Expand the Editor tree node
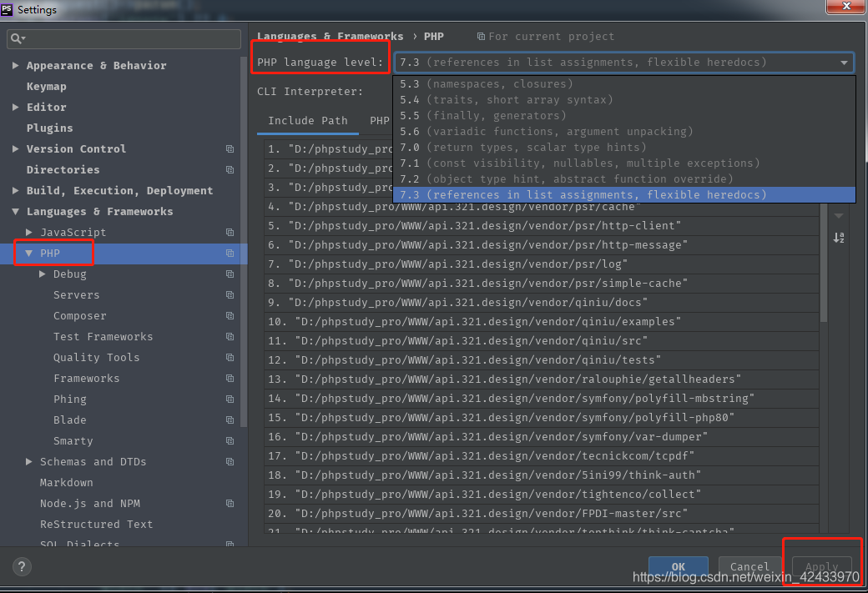The height and width of the screenshot is (593, 868). pos(15,107)
